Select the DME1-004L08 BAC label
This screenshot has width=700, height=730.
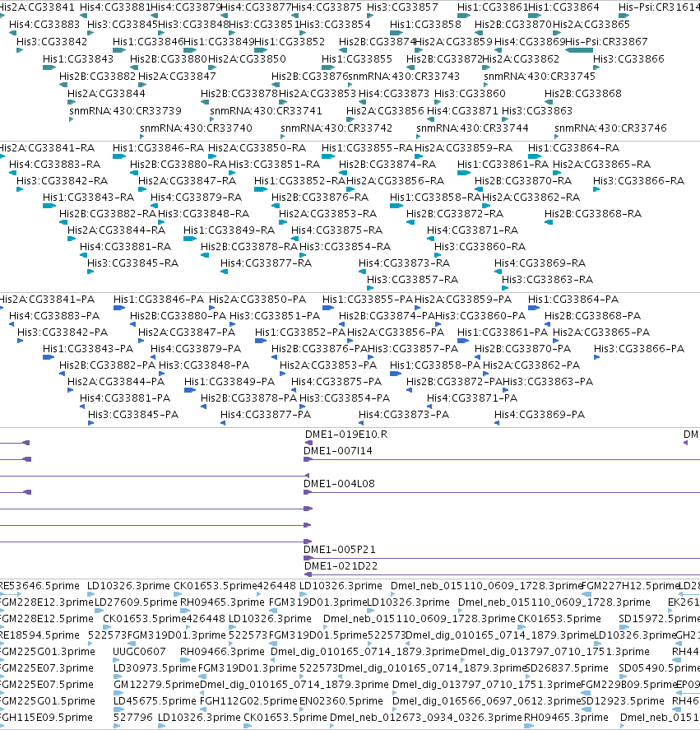point(339,484)
